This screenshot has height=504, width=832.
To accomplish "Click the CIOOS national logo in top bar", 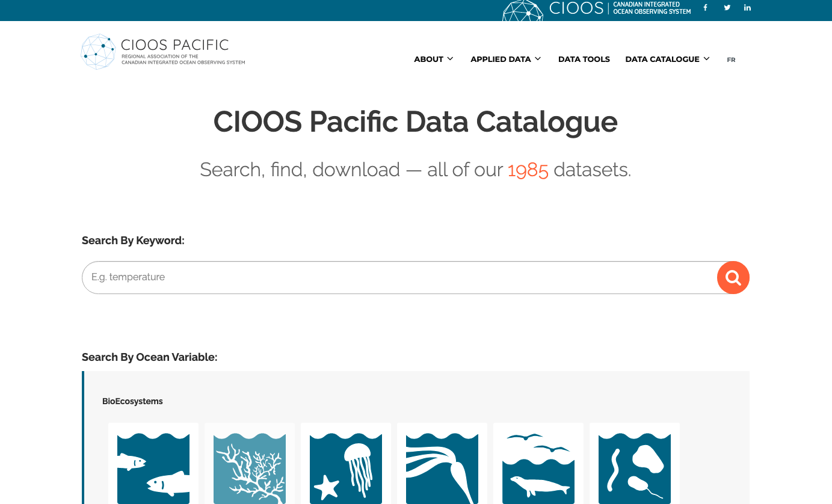I will pyautogui.click(x=596, y=9).
